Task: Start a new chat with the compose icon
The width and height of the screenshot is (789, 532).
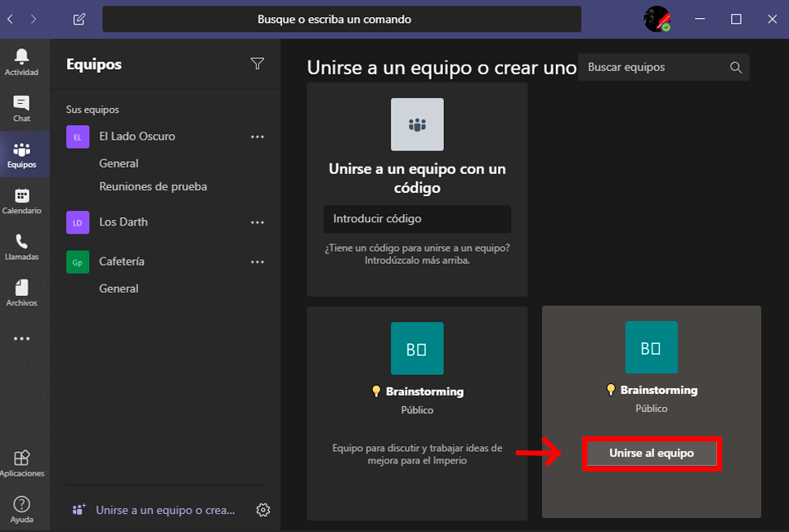Action: point(78,18)
